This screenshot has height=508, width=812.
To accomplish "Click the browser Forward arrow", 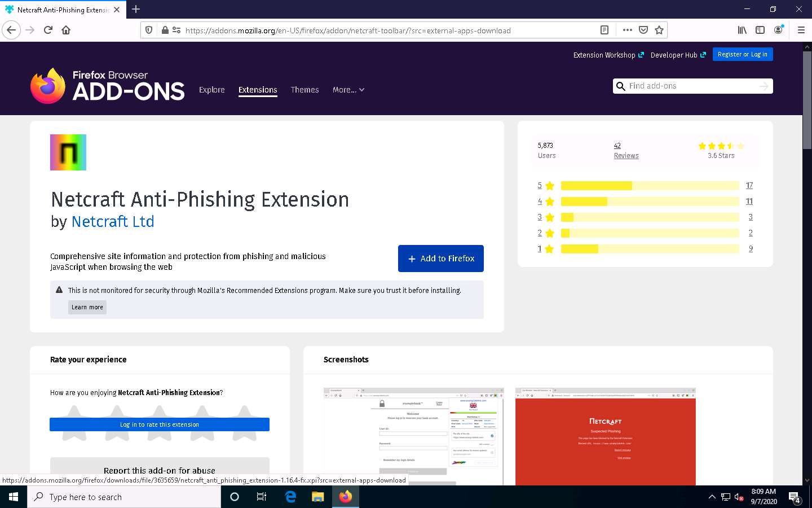I will [x=30, y=30].
